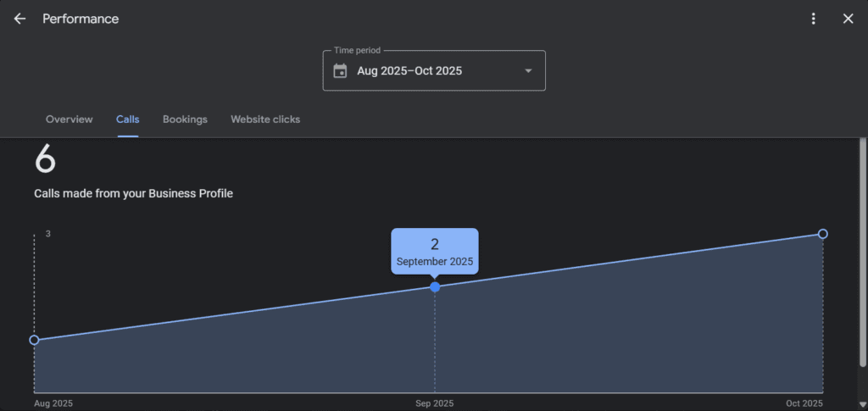Open the Aug 2025–Oct 2025 date range selector
This screenshot has height=411, width=868.
click(x=409, y=71)
